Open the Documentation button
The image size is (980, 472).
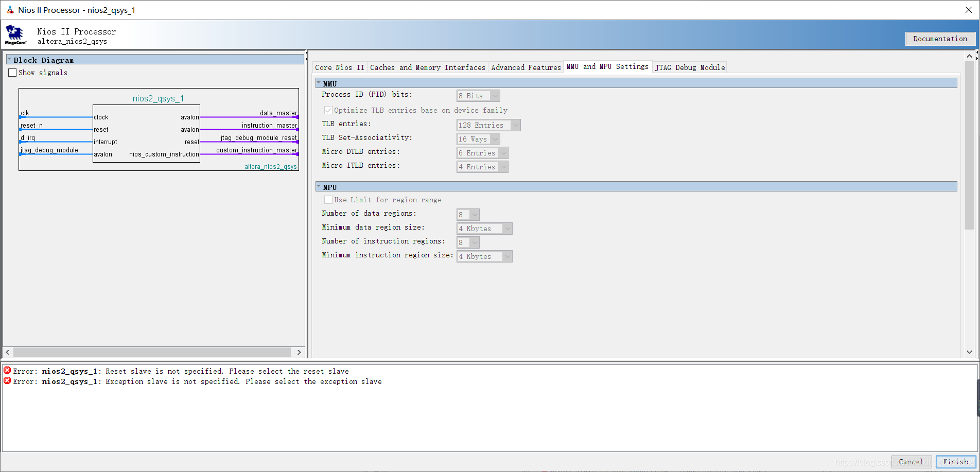click(940, 39)
